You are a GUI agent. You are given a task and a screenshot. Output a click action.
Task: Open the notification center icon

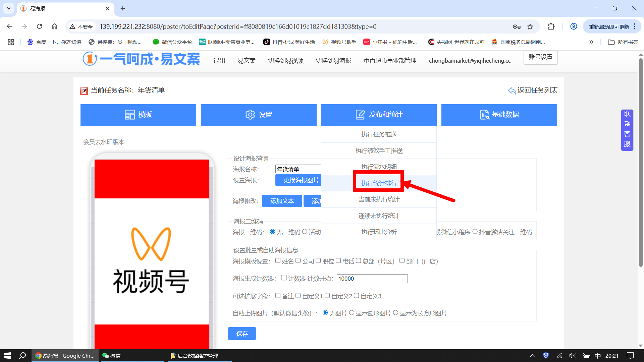tap(630, 356)
